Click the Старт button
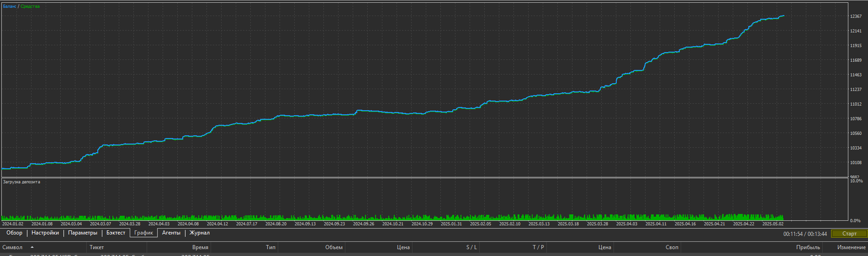The width and height of the screenshot is (868, 256). tap(849, 234)
